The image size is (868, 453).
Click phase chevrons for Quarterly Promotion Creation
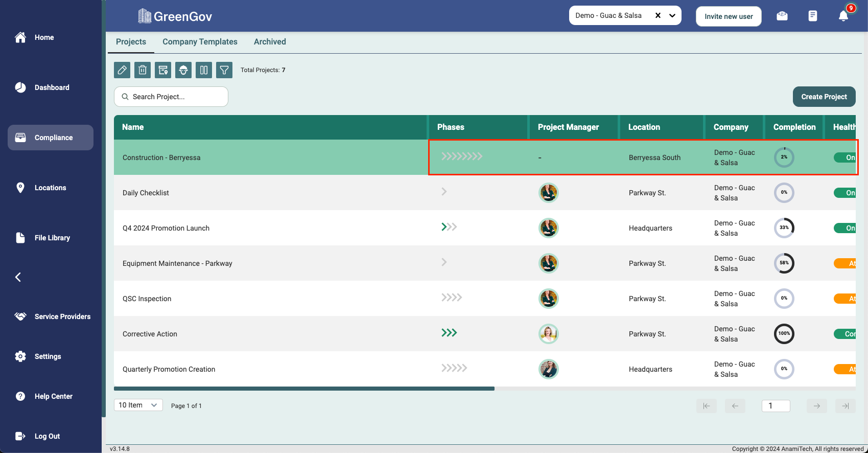pos(454,368)
